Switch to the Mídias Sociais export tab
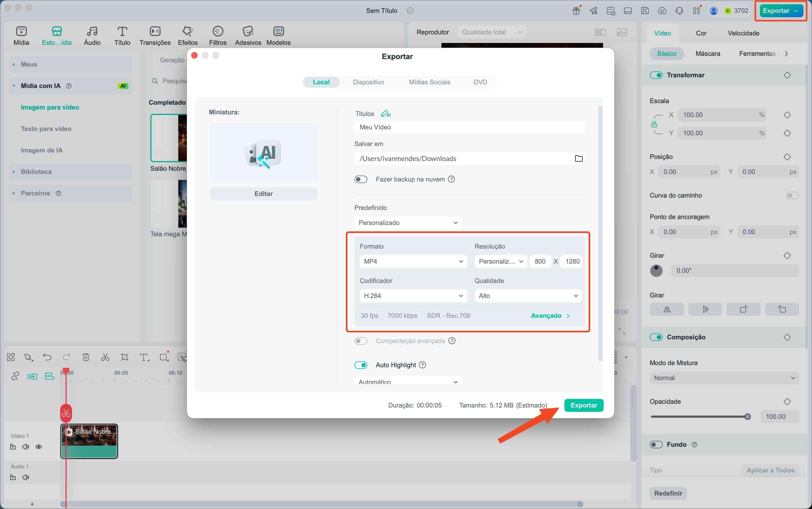The image size is (812, 509). 429,82
